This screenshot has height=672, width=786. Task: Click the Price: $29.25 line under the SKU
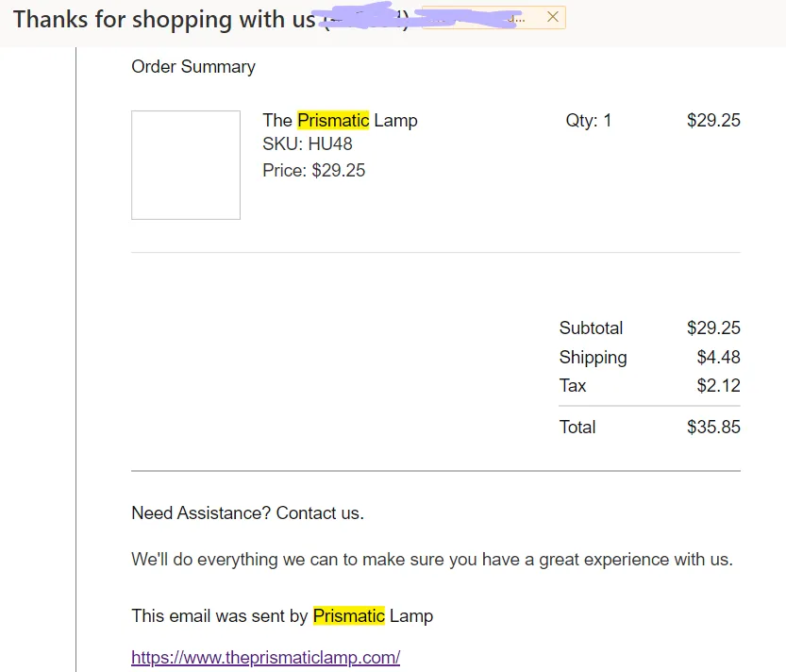click(314, 171)
